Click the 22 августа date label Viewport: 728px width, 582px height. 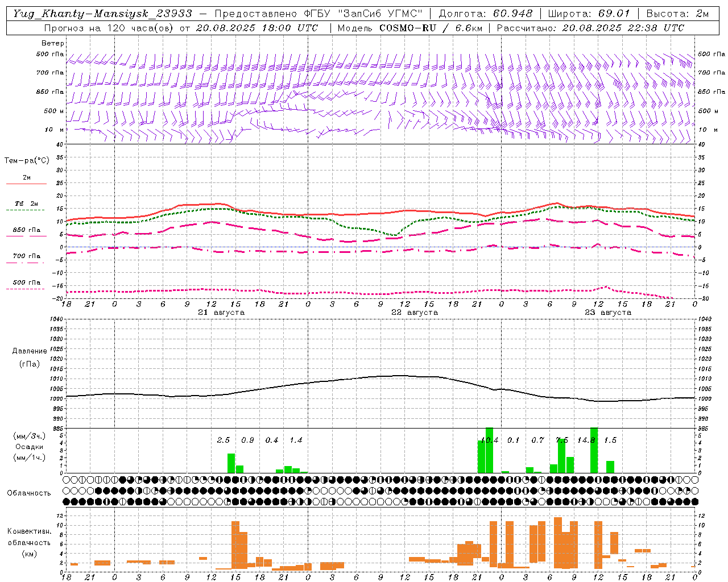point(415,312)
